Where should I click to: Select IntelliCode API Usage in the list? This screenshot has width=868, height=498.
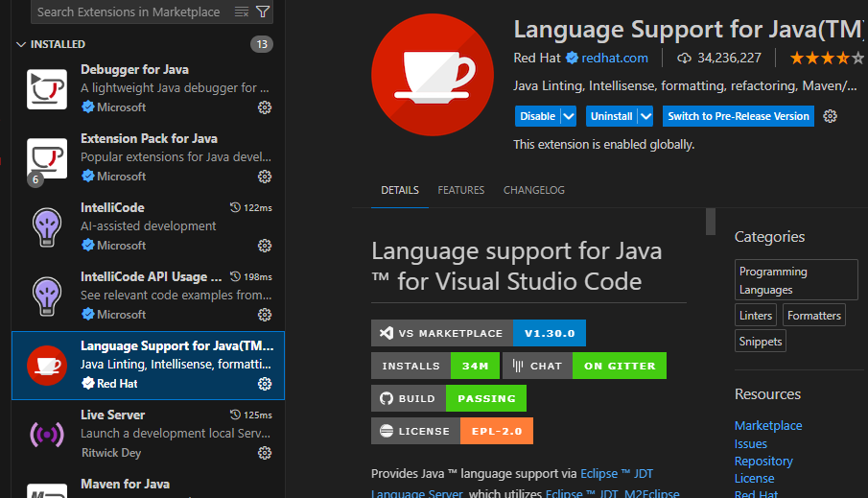148,296
